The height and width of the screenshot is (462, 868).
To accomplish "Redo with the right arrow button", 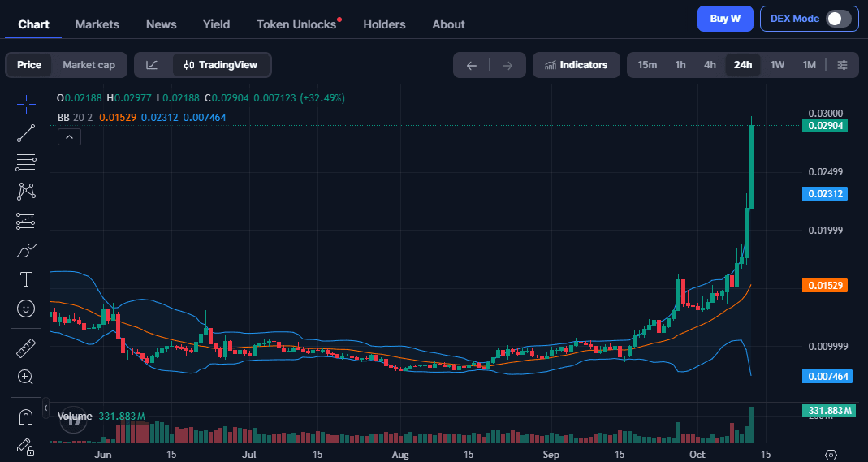I will 507,65.
